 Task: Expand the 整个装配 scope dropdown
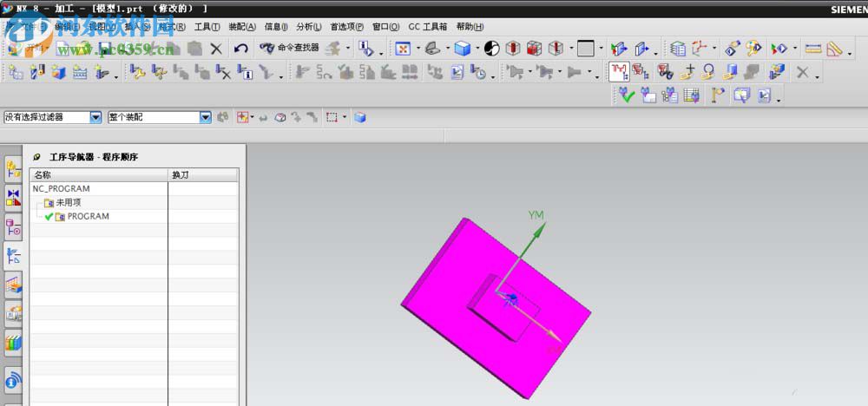[x=206, y=117]
